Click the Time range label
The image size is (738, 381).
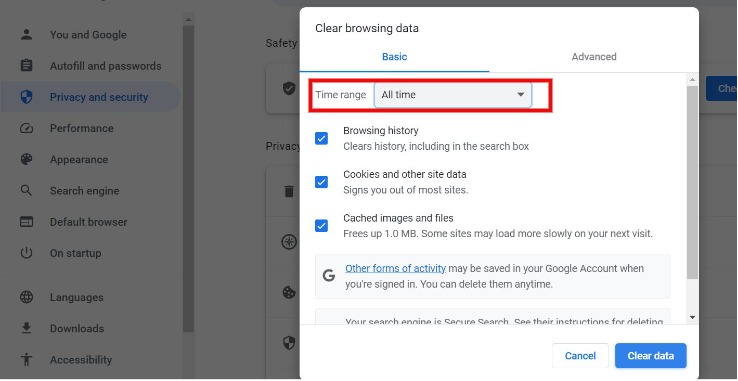coord(340,95)
